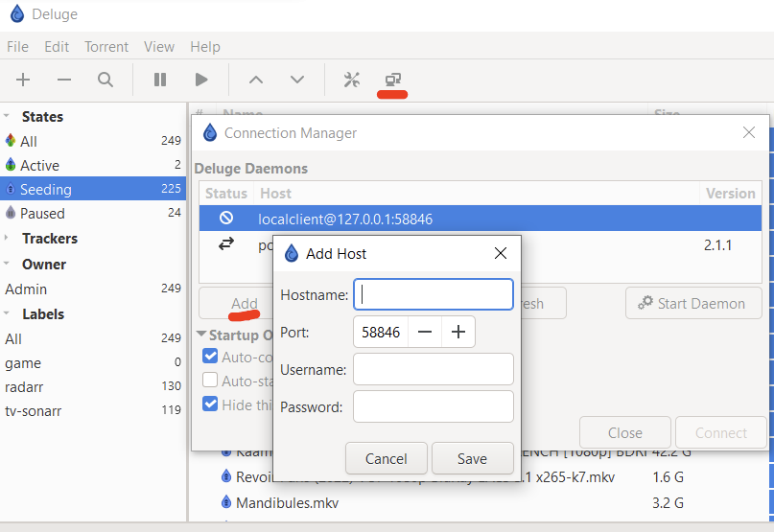Image resolution: width=774 pixels, height=532 pixels.
Task: Open Connection Manager toolbar icon
Action: 393,80
